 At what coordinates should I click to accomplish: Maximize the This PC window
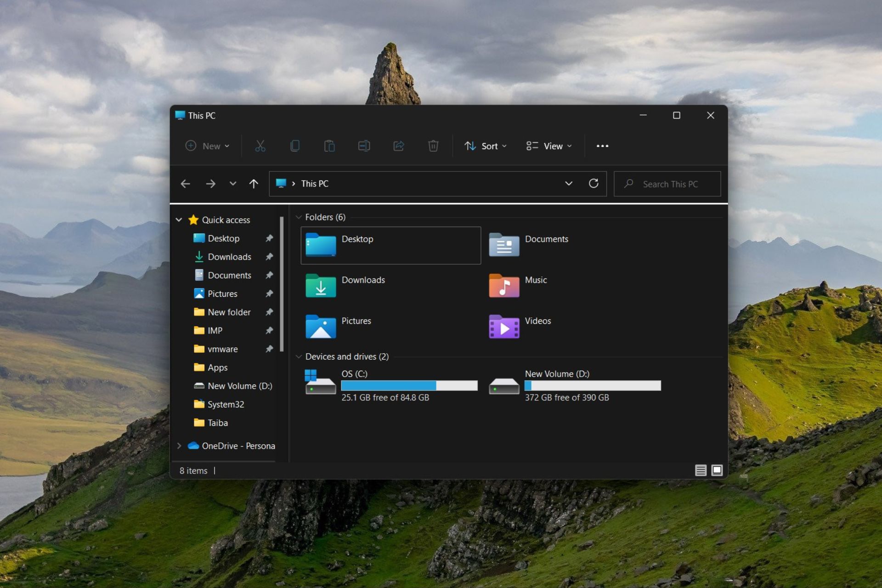click(677, 115)
